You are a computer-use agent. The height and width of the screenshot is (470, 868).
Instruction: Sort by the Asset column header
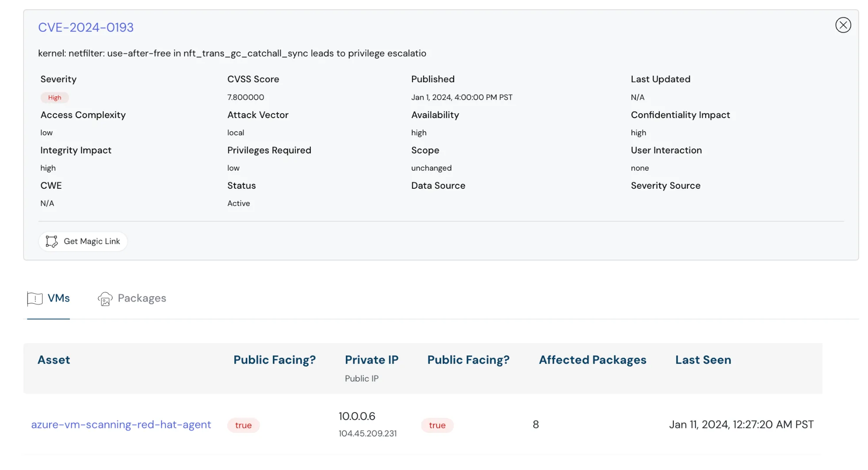point(54,360)
